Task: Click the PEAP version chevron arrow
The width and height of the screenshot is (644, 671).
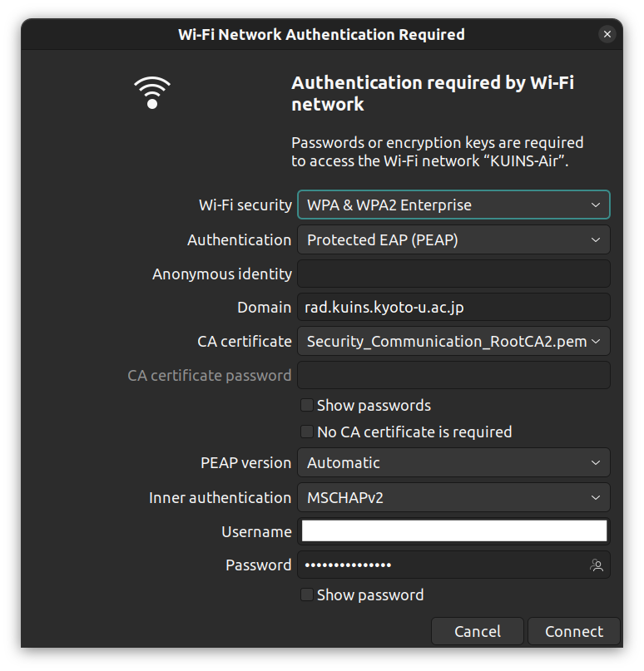Action: (x=596, y=462)
